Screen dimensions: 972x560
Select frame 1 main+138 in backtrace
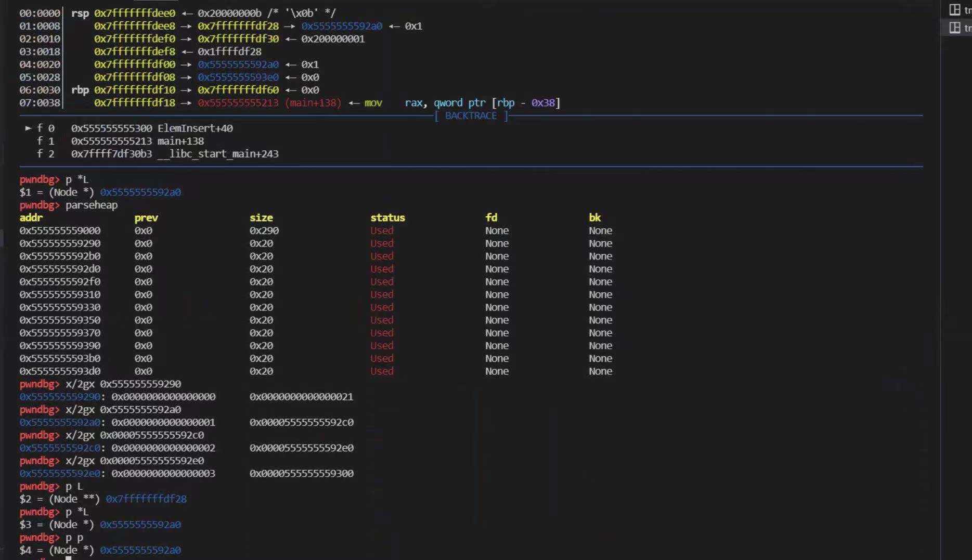click(x=137, y=141)
